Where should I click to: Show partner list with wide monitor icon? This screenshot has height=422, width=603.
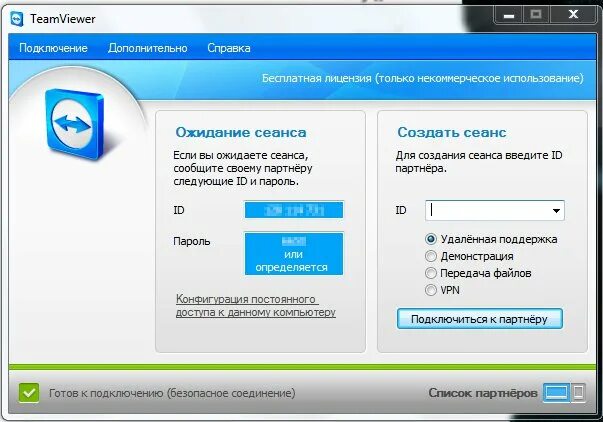556,392
